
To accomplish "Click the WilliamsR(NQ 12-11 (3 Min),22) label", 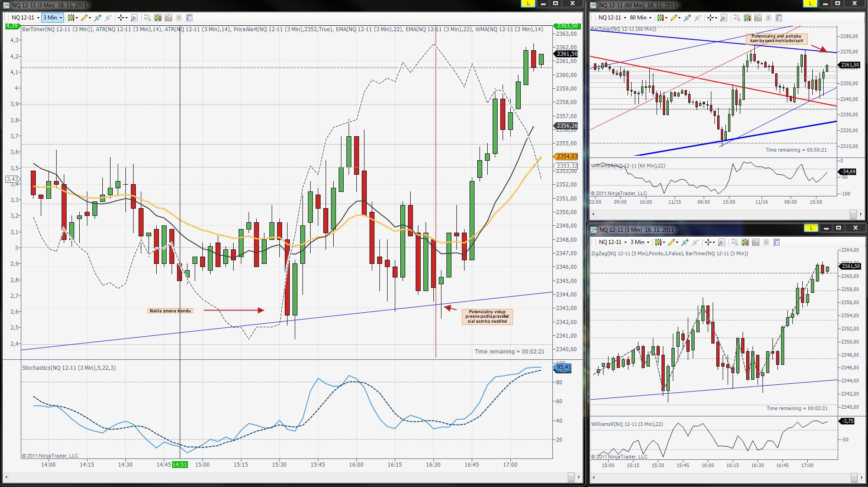I will click(x=627, y=424).
